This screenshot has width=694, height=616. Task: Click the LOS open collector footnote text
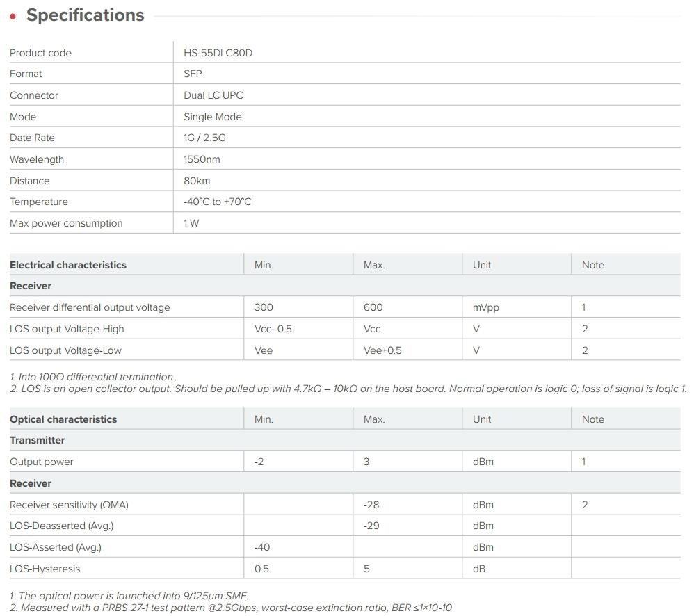point(348,389)
